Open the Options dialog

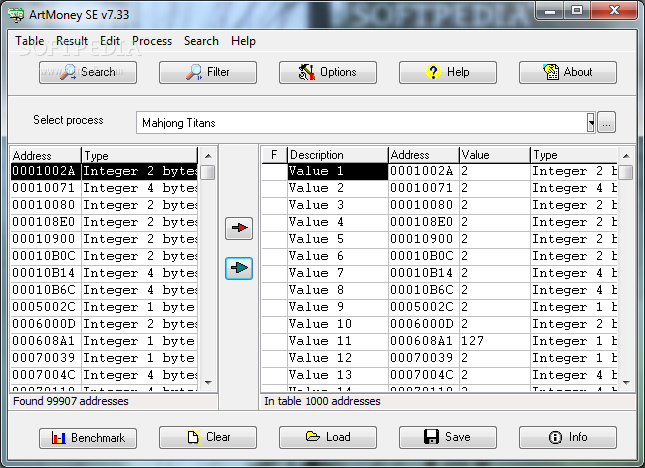point(328,72)
